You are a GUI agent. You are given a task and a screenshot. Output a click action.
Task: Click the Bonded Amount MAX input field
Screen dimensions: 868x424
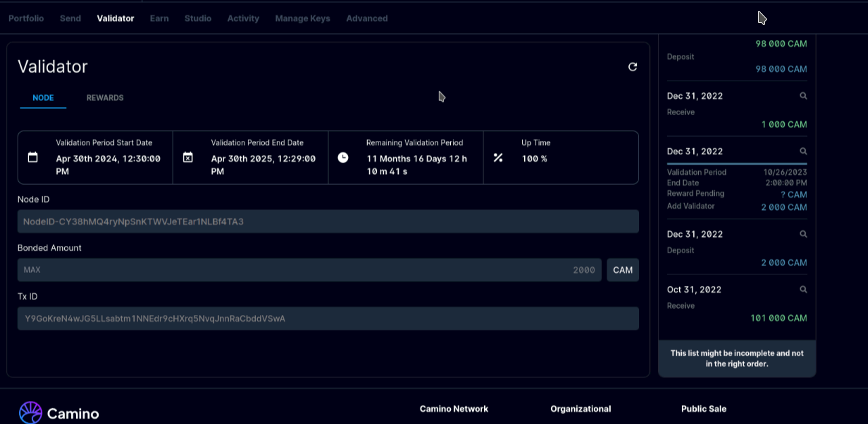pos(309,270)
